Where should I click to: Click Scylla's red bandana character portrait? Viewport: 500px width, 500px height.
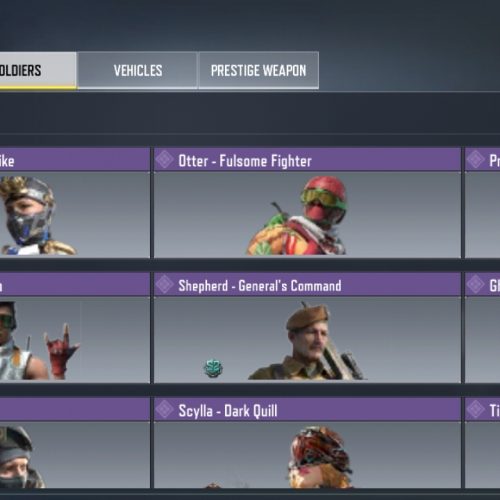pos(320,457)
